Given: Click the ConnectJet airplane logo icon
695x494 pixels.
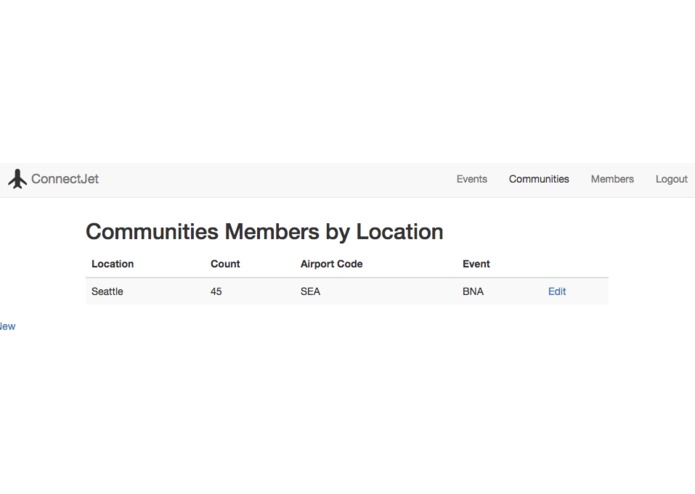Looking at the screenshot, I should tap(17, 179).
